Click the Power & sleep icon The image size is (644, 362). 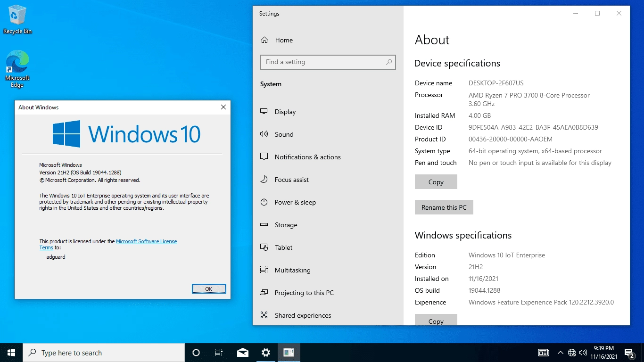tap(264, 202)
